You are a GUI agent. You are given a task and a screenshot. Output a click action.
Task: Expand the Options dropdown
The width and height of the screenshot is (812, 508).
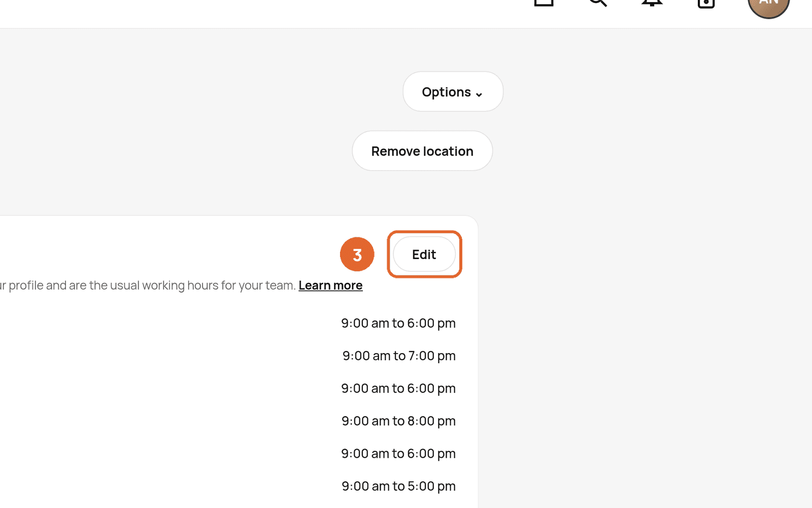point(453,91)
